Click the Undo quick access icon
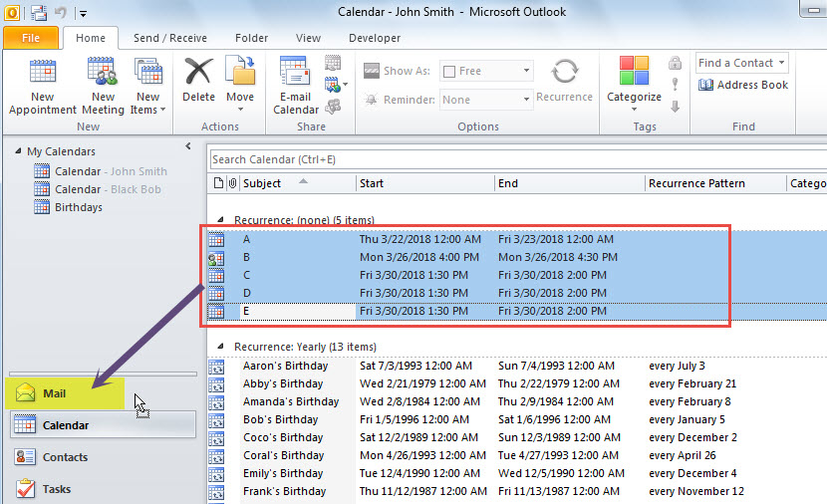The height and width of the screenshot is (504, 827). coord(61,12)
